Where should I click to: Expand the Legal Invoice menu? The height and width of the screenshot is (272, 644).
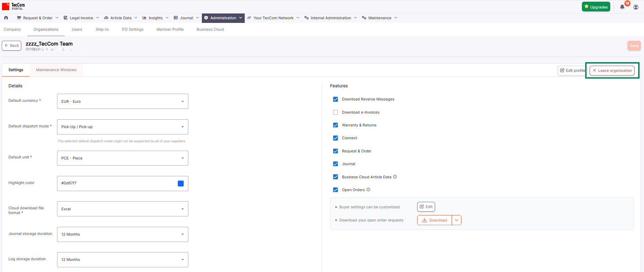point(81,18)
